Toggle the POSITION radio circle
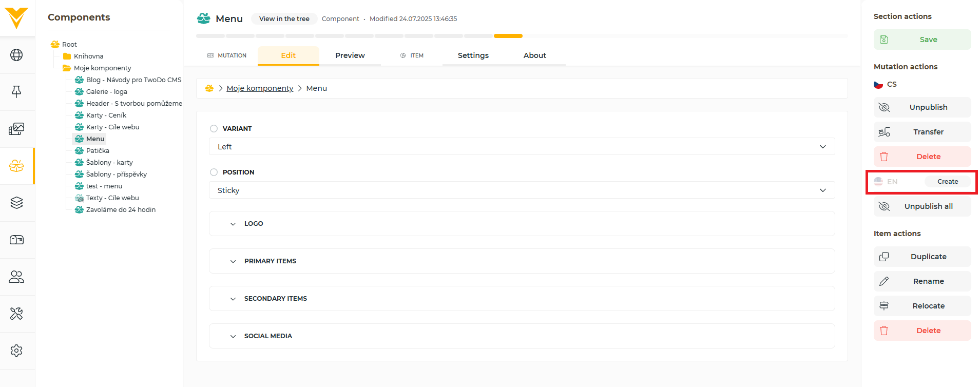The height and width of the screenshot is (387, 980). click(214, 172)
